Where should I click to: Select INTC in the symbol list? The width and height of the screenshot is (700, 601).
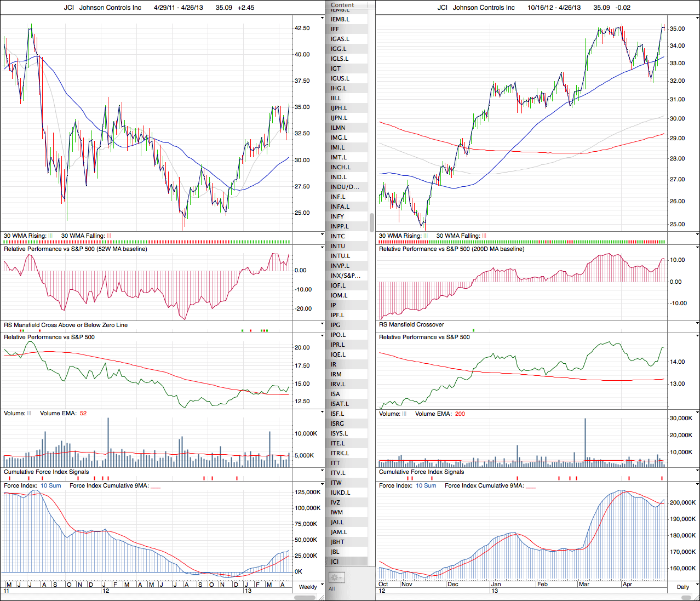pos(338,236)
